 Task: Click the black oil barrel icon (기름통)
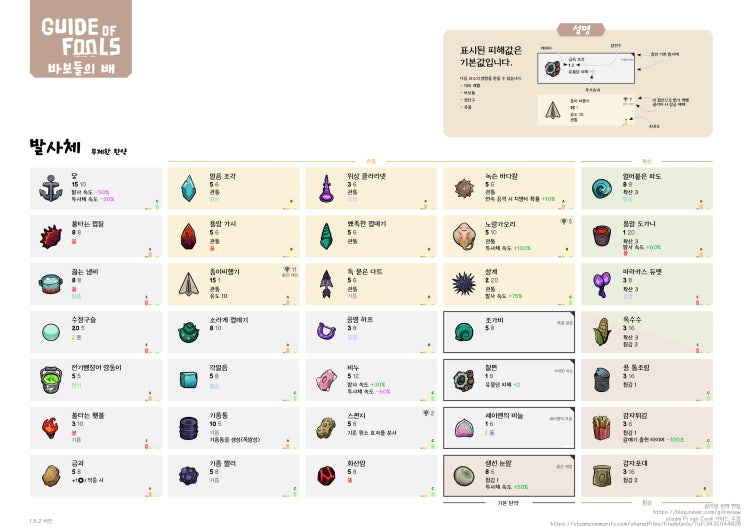189,428
